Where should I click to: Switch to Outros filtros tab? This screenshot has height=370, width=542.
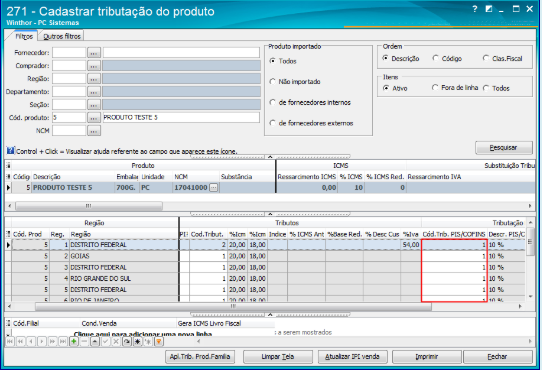pyautogui.click(x=62, y=36)
